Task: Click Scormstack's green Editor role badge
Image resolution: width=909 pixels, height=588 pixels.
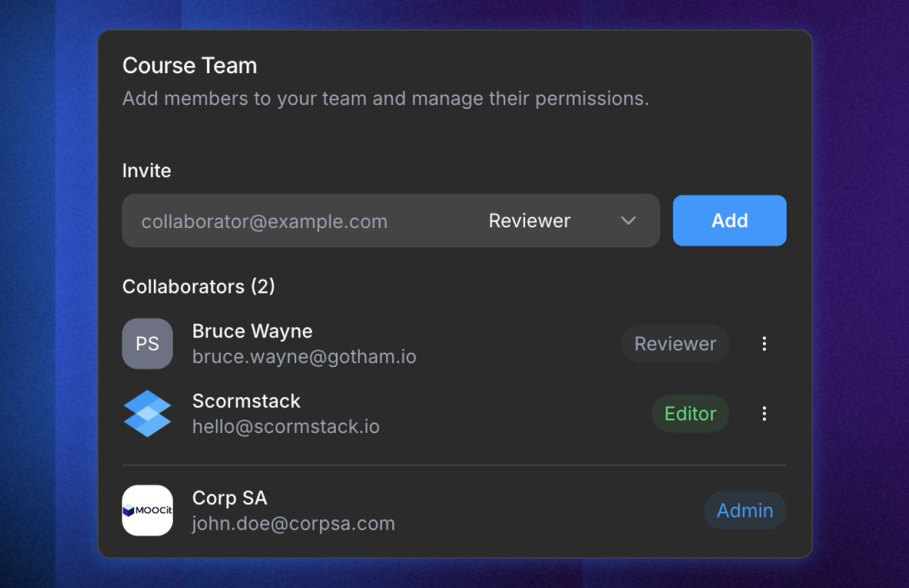Action: (x=690, y=414)
